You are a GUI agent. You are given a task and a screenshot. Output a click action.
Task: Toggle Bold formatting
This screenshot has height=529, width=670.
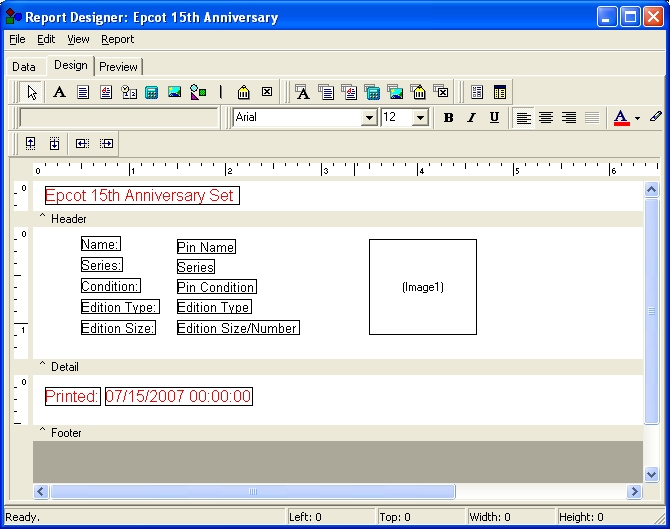(448, 118)
